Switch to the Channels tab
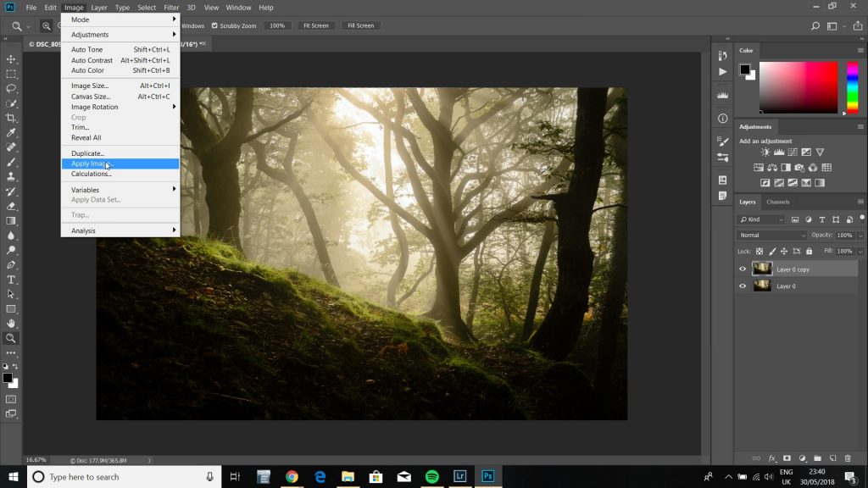 point(777,202)
